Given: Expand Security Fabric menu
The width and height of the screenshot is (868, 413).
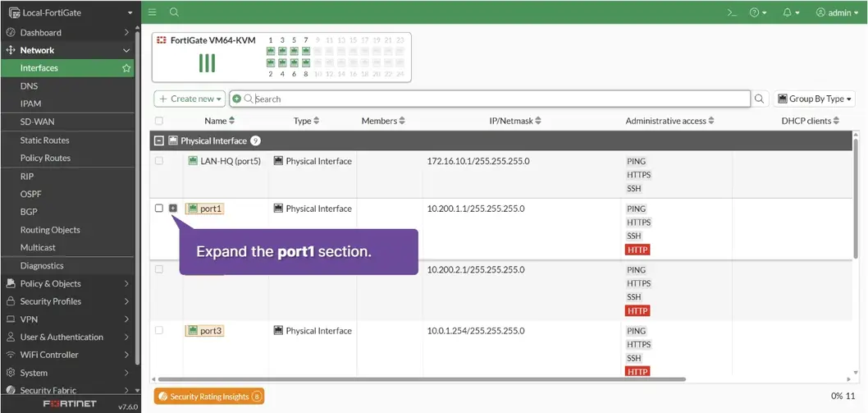Looking at the screenshot, I should click(67, 390).
